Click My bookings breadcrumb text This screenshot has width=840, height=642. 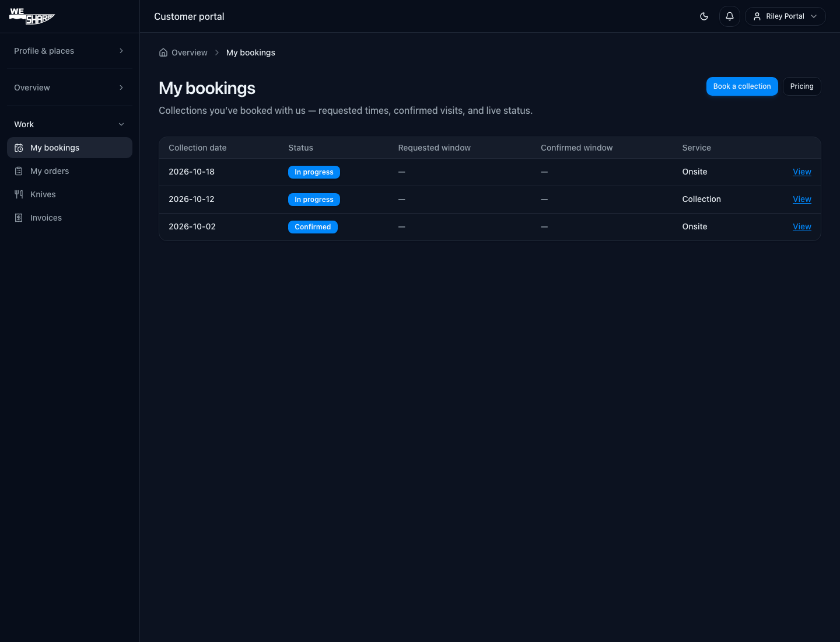pos(251,53)
